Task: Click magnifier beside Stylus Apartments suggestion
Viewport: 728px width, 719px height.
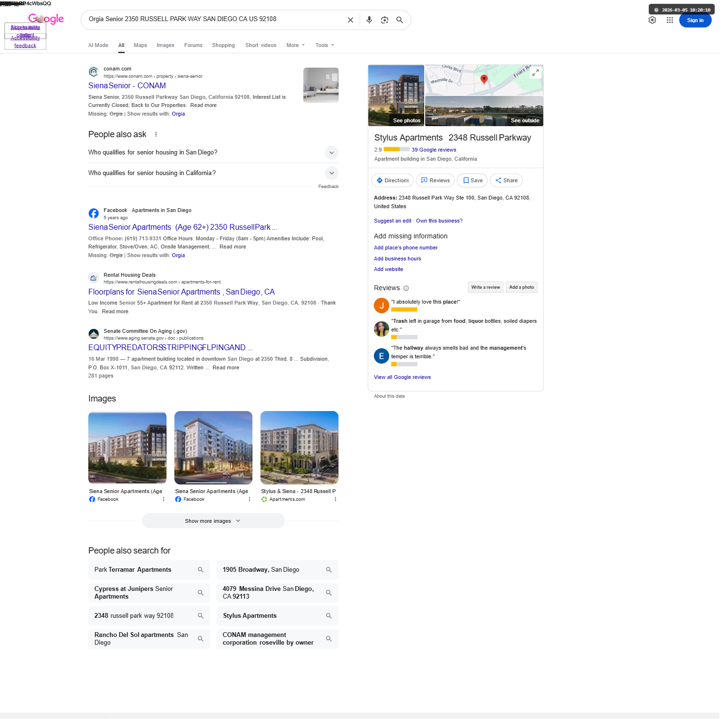Action: (329, 616)
